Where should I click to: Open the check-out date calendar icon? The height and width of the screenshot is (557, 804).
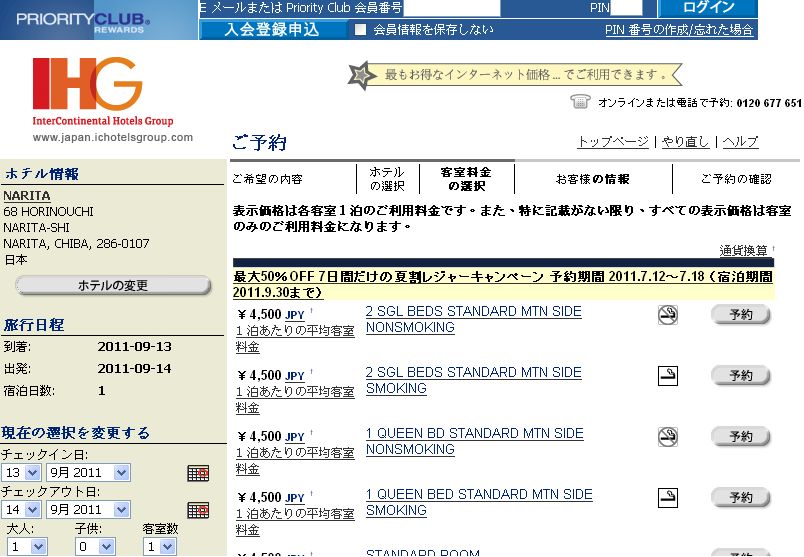coord(198,510)
